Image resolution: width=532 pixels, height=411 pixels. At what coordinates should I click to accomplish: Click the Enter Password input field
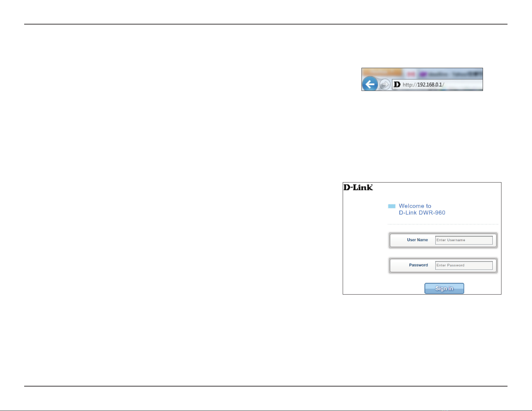[464, 265]
